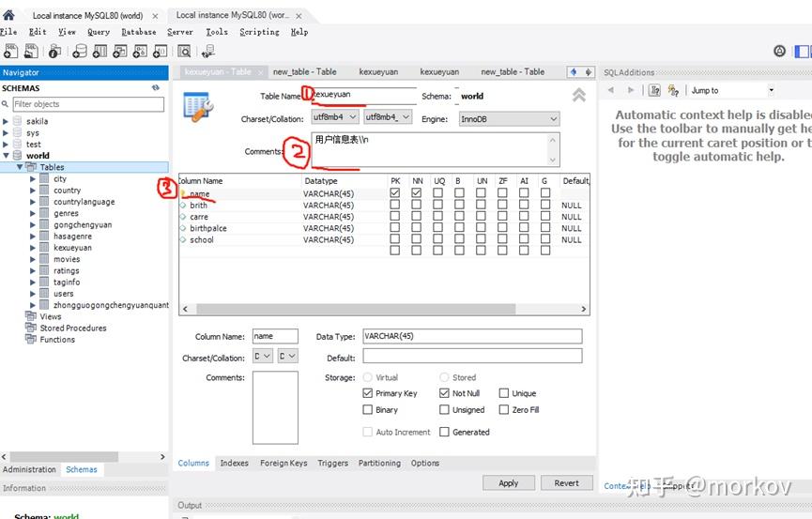Open the Server menu

pyautogui.click(x=180, y=32)
